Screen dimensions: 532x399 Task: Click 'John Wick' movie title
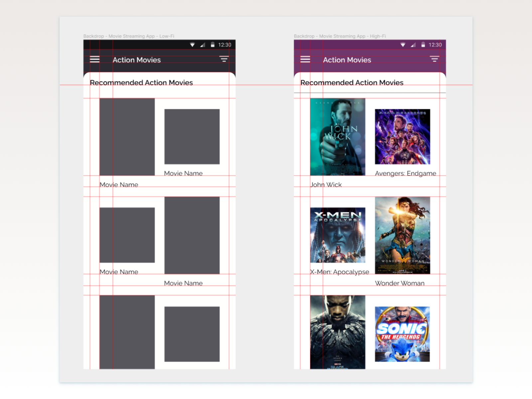point(326,185)
